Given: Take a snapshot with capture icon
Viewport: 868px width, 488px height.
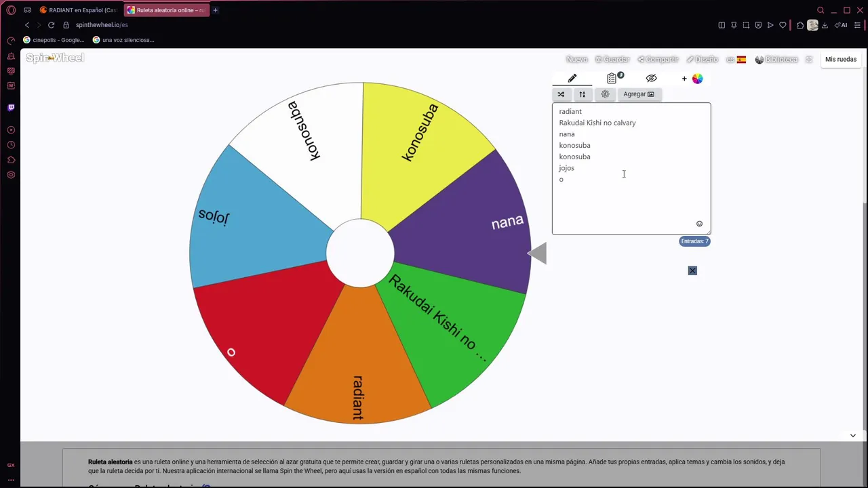Looking at the screenshot, I should pyautogui.click(x=746, y=25).
